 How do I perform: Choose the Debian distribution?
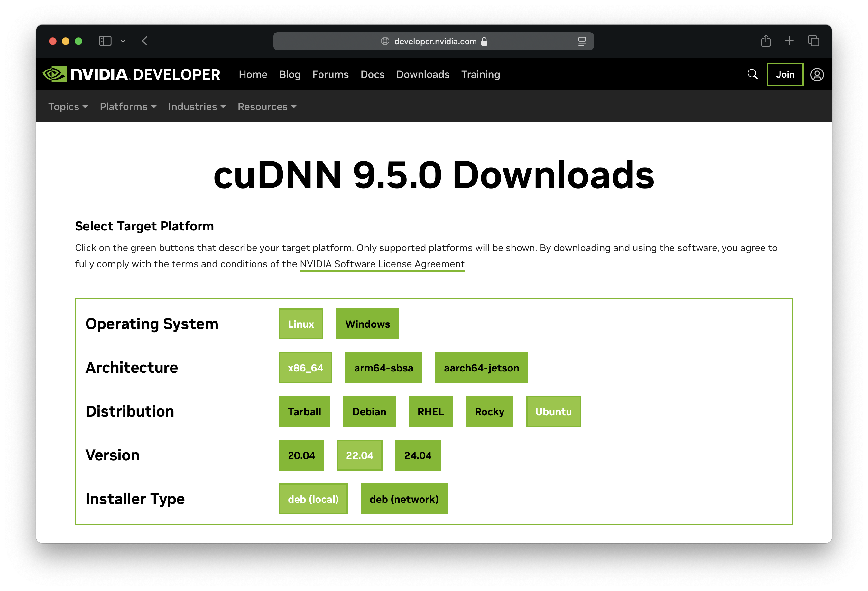point(369,411)
